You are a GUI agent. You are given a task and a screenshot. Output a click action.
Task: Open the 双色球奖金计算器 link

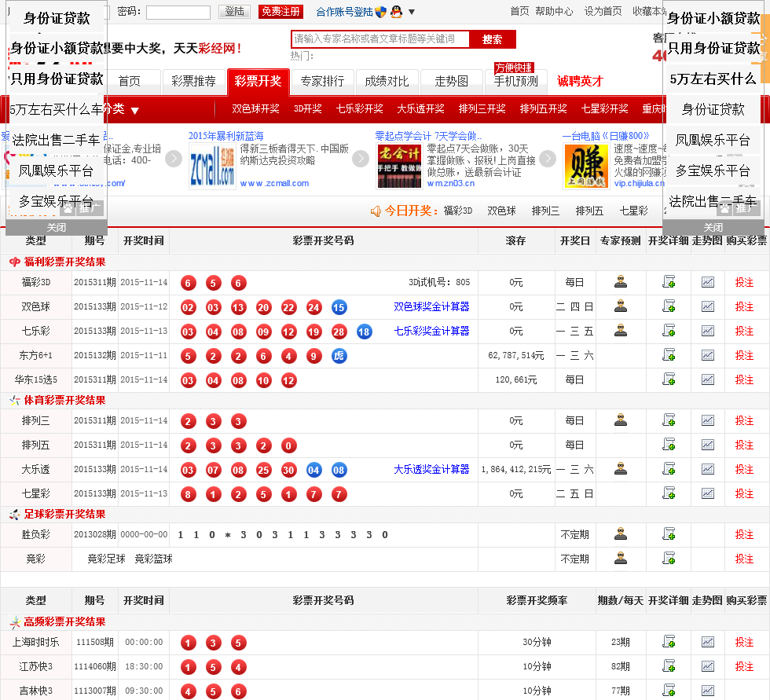[431, 307]
